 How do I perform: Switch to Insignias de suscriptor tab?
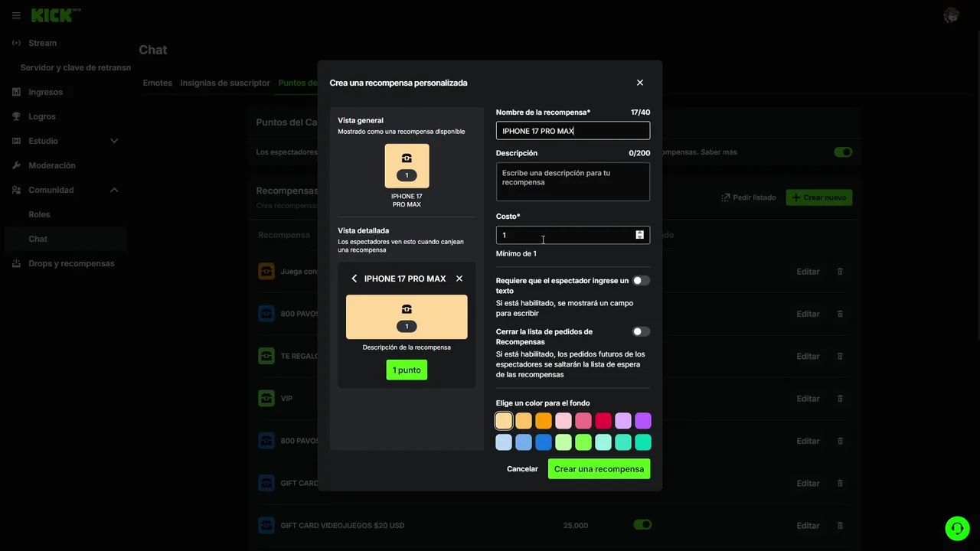[225, 83]
